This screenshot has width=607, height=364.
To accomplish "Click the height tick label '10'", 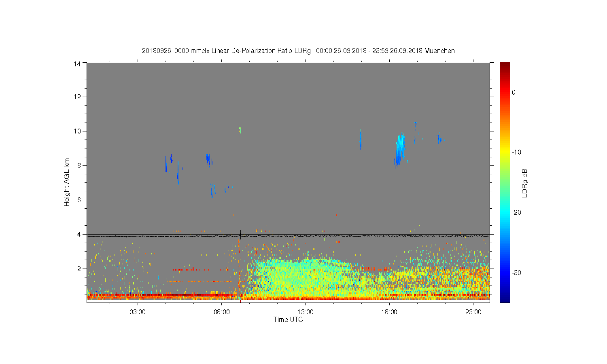I will (77, 131).
